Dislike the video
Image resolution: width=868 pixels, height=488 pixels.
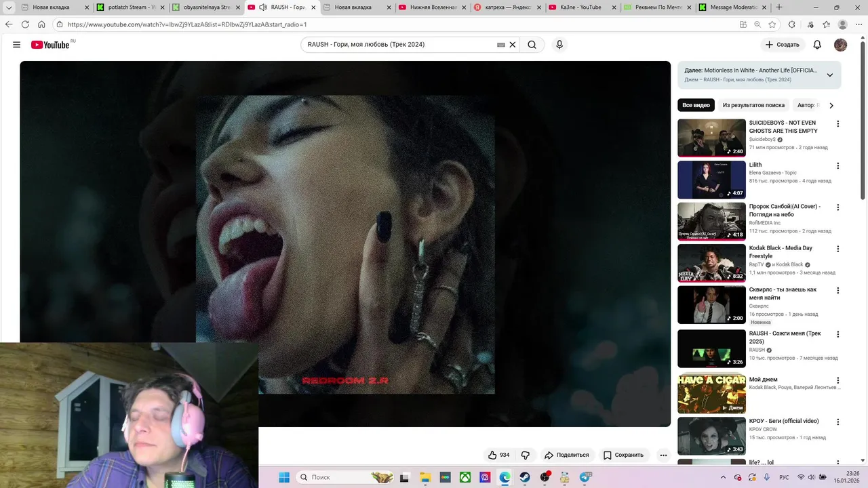(525, 455)
